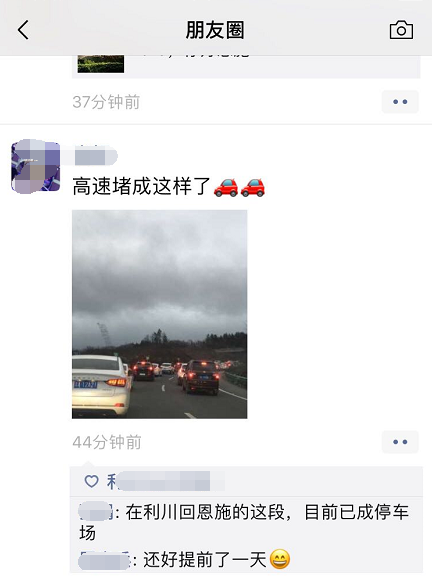Tap the 朋友圈 header title
This screenshot has width=432, height=580.
point(215,30)
